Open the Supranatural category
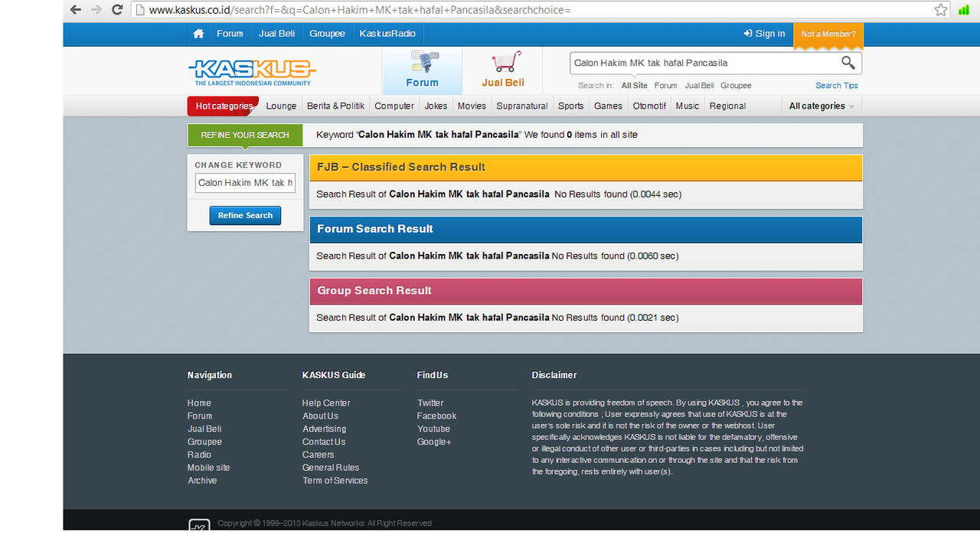980x551 pixels. (522, 106)
